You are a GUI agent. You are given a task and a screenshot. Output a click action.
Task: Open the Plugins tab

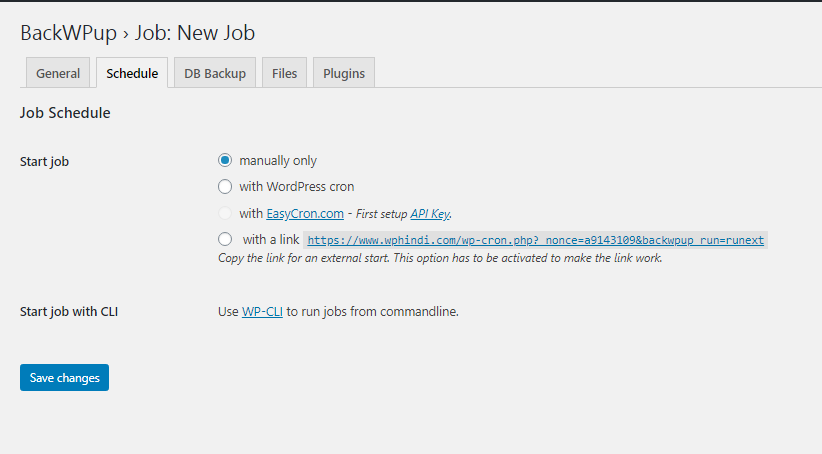(x=344, y=73)
